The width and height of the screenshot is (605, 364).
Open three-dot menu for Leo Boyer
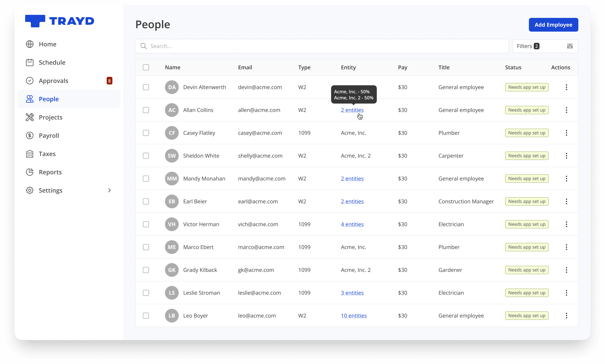coord(567,316)
